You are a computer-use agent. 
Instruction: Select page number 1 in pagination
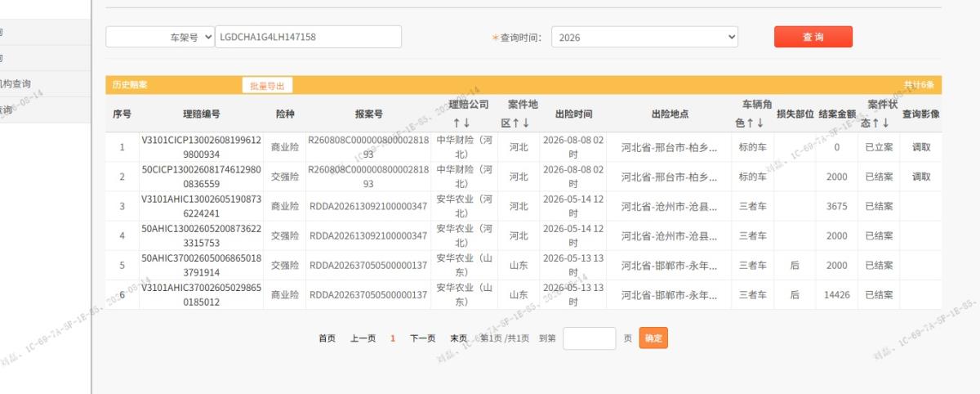coord(393,338)
